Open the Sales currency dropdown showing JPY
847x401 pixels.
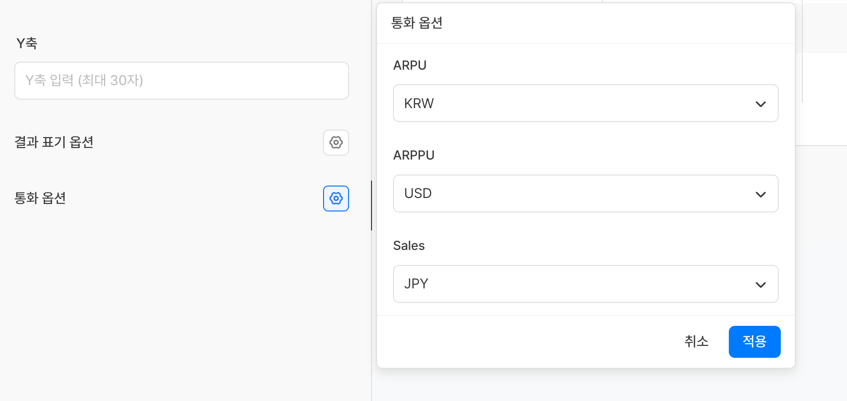[x=585, y=284]
